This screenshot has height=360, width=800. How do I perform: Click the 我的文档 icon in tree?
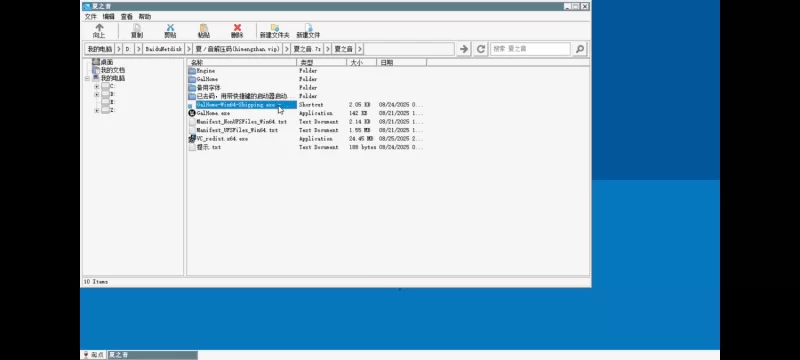(95, 70)
